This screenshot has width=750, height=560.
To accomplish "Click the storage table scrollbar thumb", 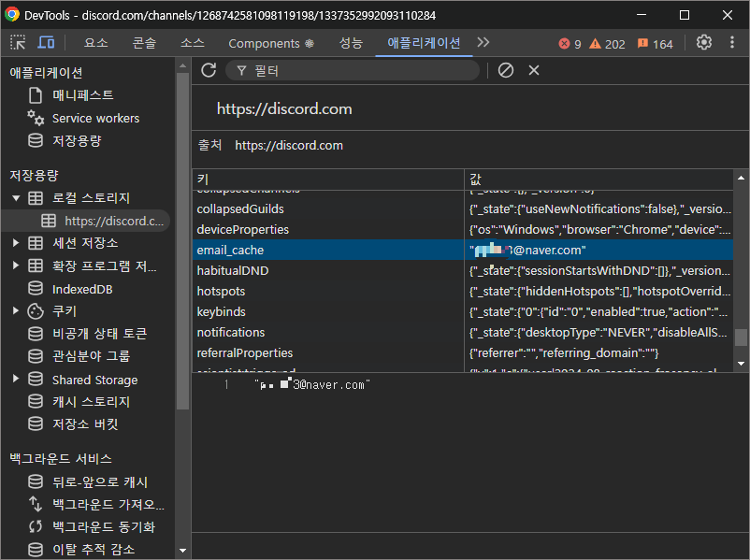I will pyautogui.click(x=741, y=337).
